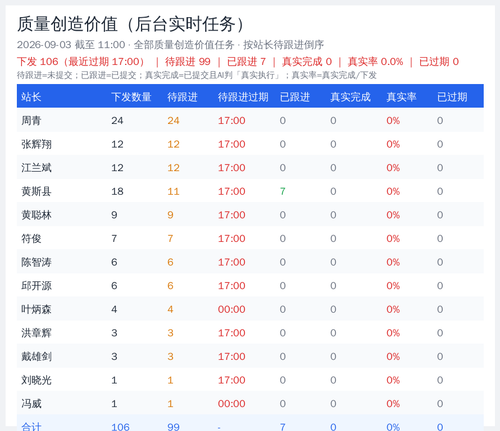500x431 pixels.
Task: Click the 已跟进 column header
Action: click(295, 97)
